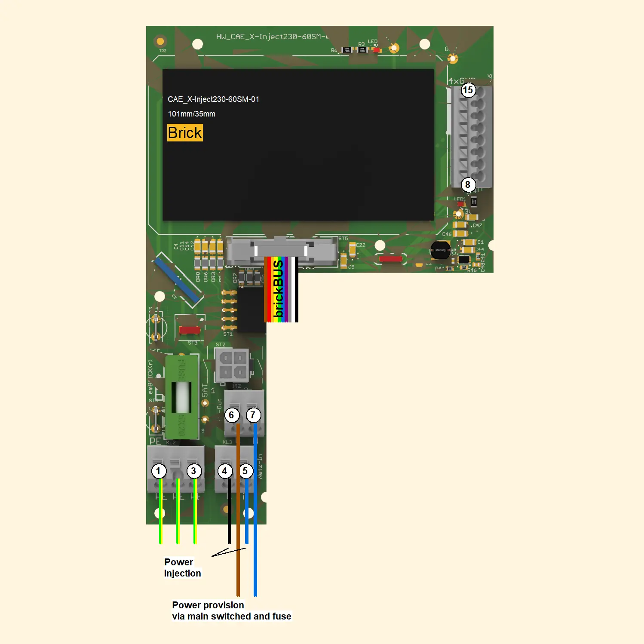644x644 pixels.
Task: Select the circled number 4 marker
Action: 224,471
